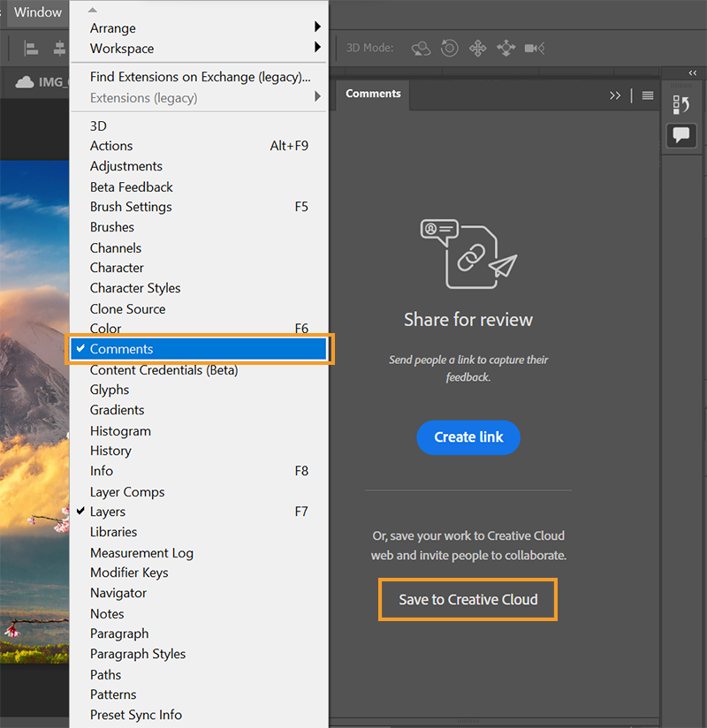The height and width of the screenshot is (728, 707).
Task: Select the 3D roll camera tool
Action: click(x=450, y=49)
